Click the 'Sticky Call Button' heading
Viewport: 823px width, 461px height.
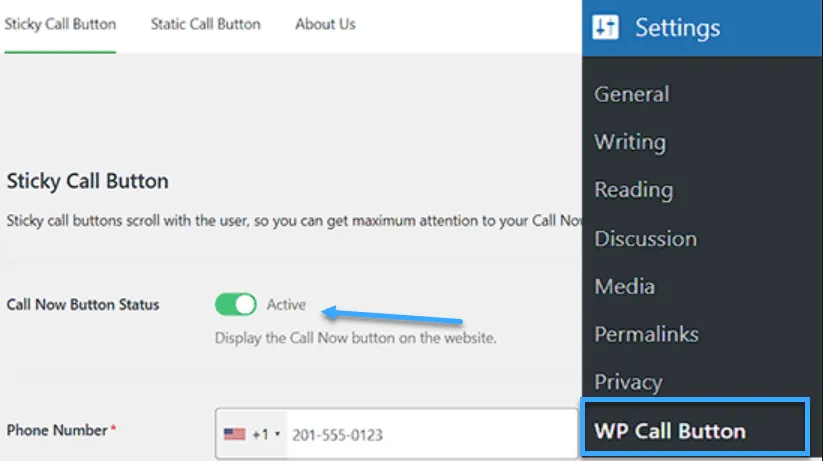click(88, 181)
